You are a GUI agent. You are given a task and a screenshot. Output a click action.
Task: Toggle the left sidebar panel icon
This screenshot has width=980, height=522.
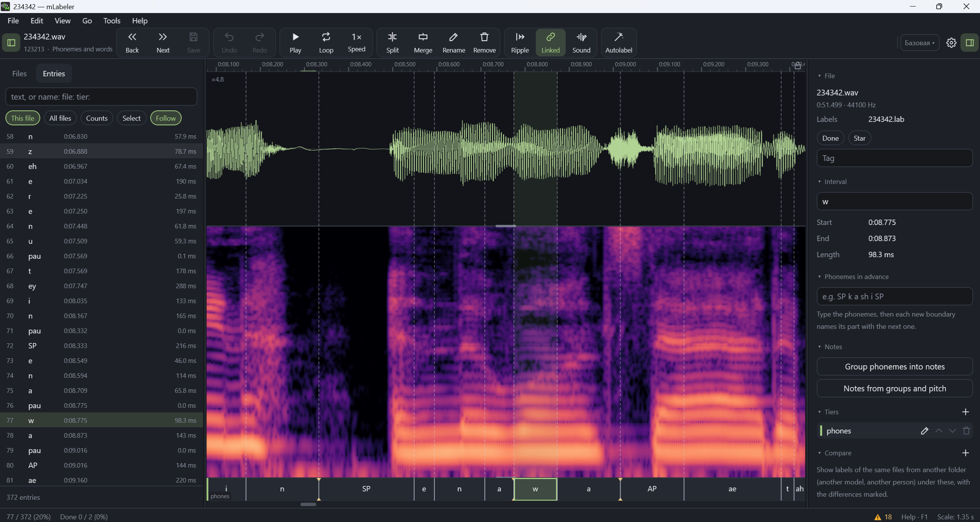pyautogui.click(x=11, y=43)
